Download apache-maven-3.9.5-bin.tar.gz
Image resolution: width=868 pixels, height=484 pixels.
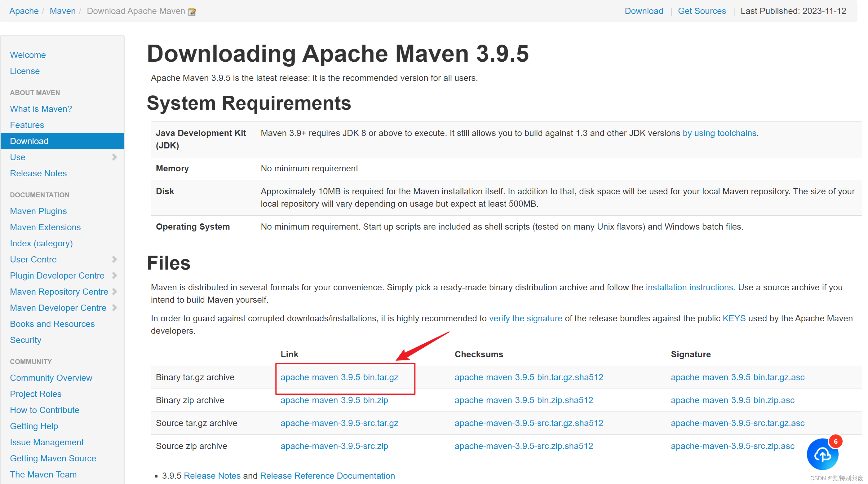click(x=339, y=377)
